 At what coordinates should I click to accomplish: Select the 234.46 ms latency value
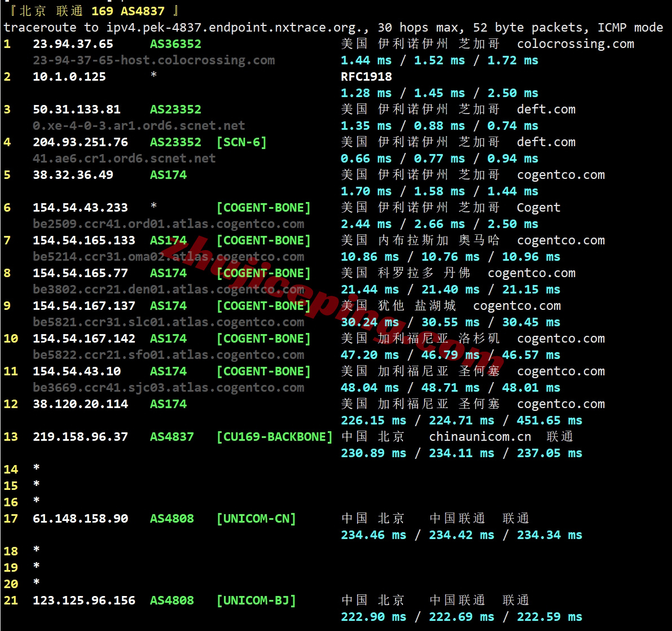[x=374, y=536]
